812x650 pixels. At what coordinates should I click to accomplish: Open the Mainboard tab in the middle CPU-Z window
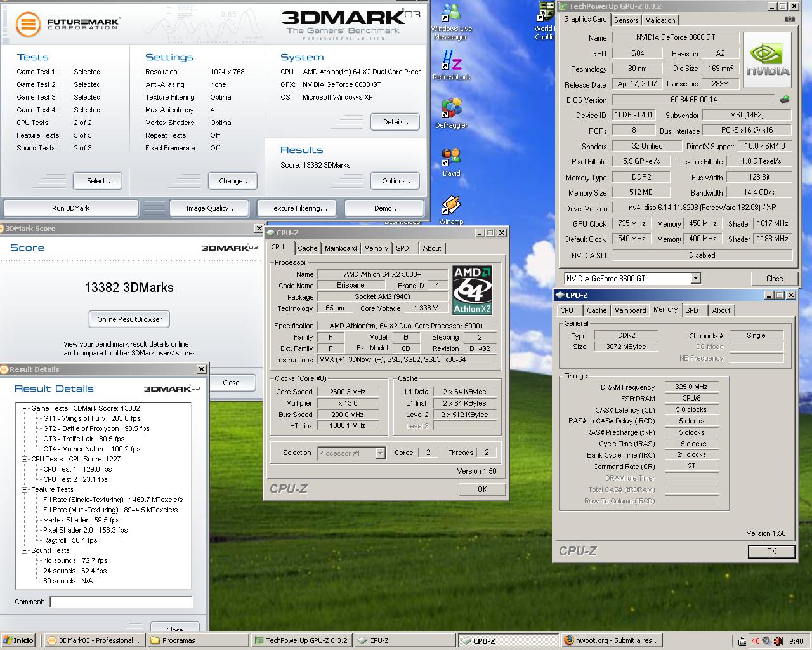(x=341, y=248)
